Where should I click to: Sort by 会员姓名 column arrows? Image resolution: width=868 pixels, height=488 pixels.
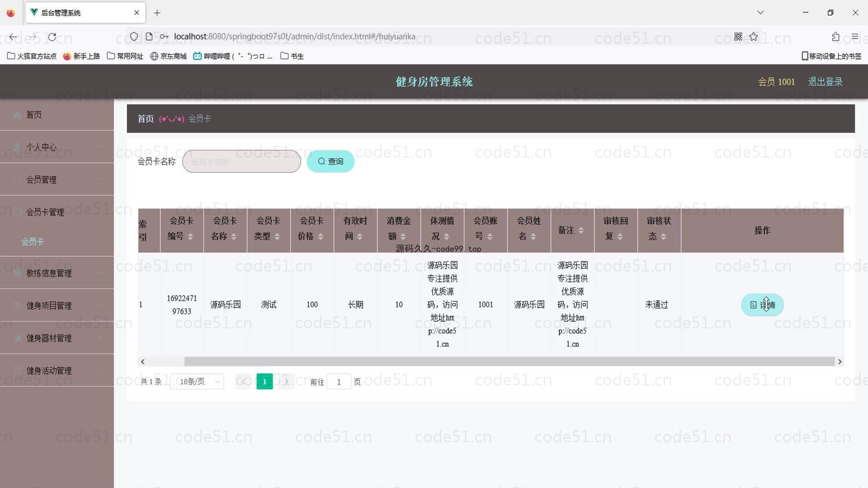pyautogui.click(x=533, y=237)
